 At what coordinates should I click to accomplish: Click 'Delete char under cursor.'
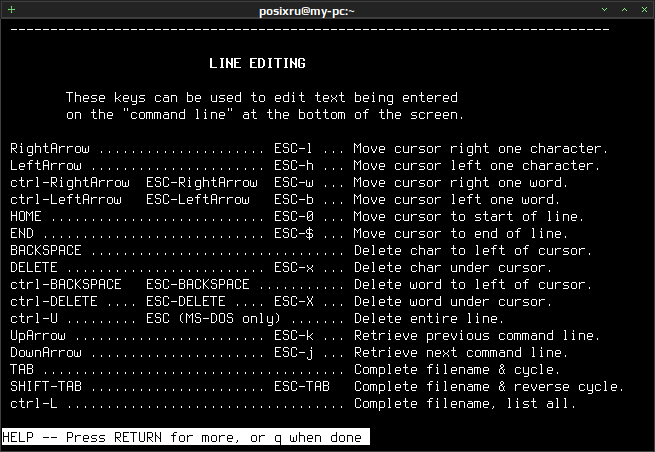coord(452,267)
